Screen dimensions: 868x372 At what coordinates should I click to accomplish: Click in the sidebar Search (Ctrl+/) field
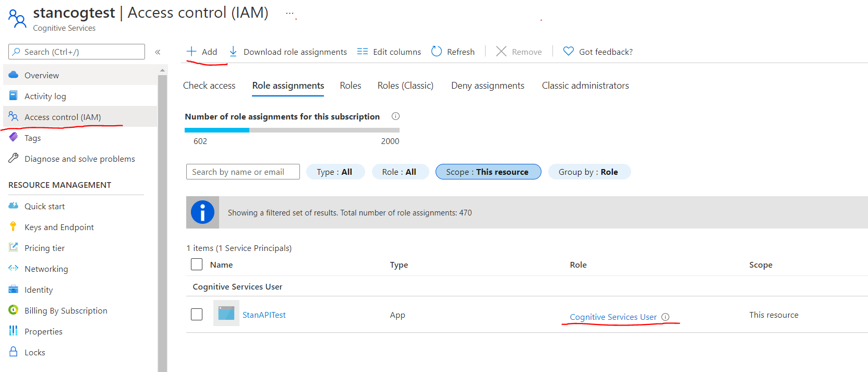click(x=77, y=52)
